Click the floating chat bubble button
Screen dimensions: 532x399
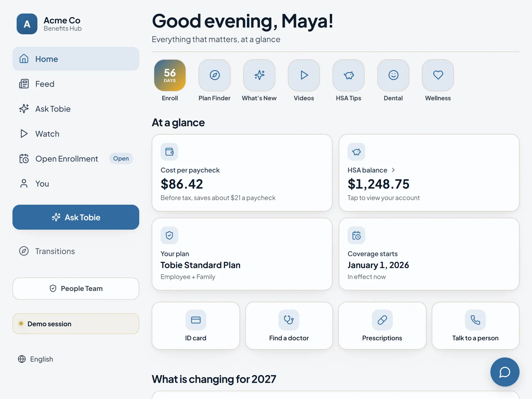point(505,372)
